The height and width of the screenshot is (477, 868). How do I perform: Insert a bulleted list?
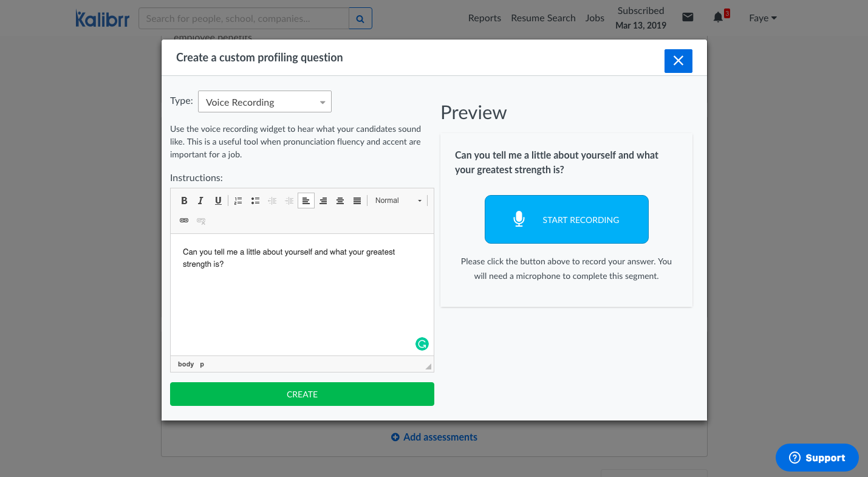click(x=255, y=201)
